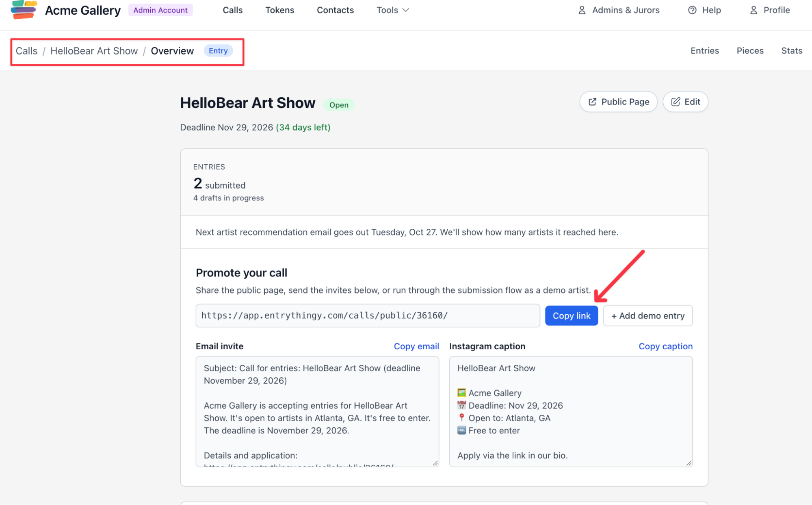Click the Entry badge in breadcrumb
The width and height of the screenshot is (812, 505).
218,51
